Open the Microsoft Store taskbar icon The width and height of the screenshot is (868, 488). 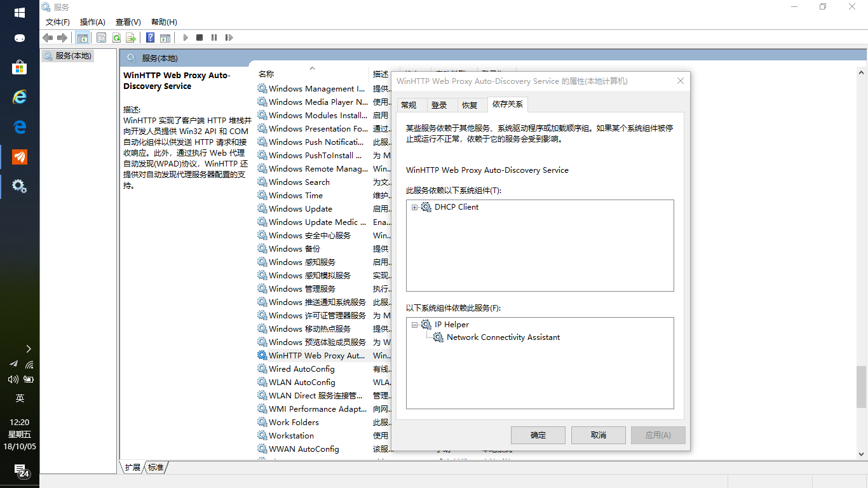[x=20, y=67]
